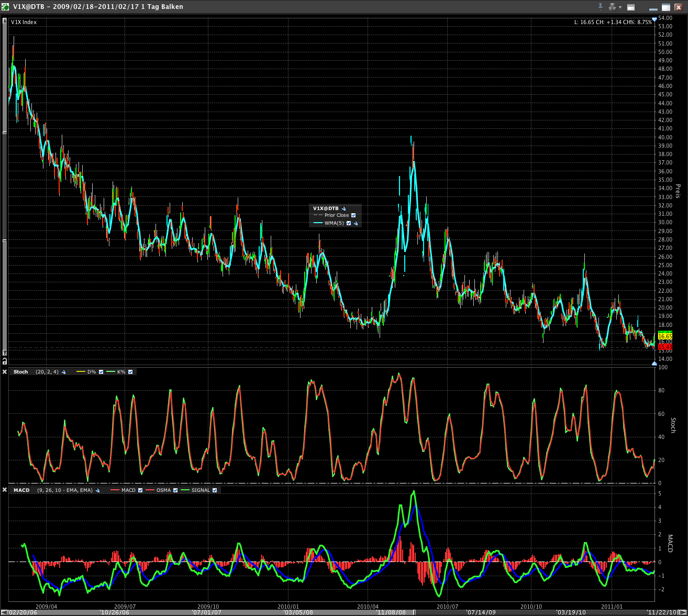
Task: Click the yellow D% color line swatch
Action: point(81,372)
